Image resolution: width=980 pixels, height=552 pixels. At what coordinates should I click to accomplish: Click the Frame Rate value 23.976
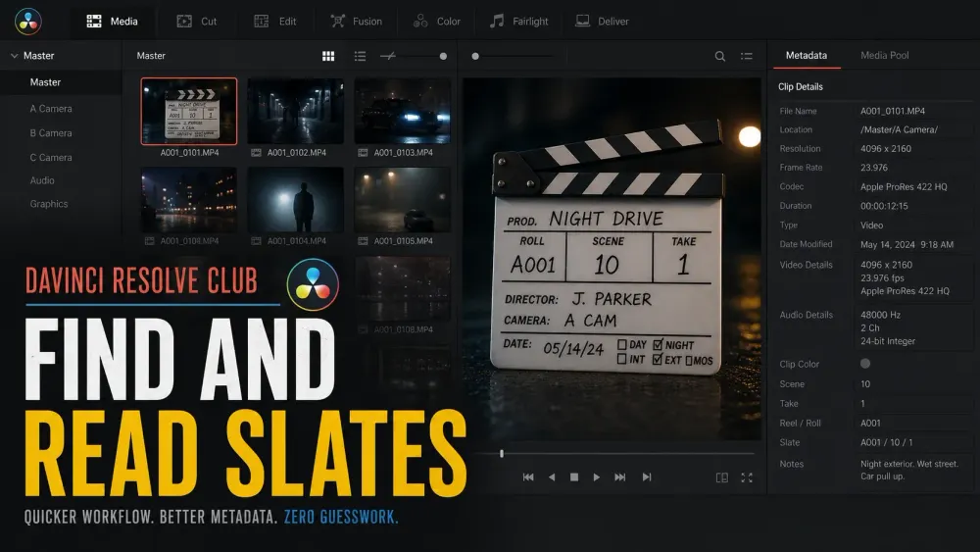click(874, 167)
